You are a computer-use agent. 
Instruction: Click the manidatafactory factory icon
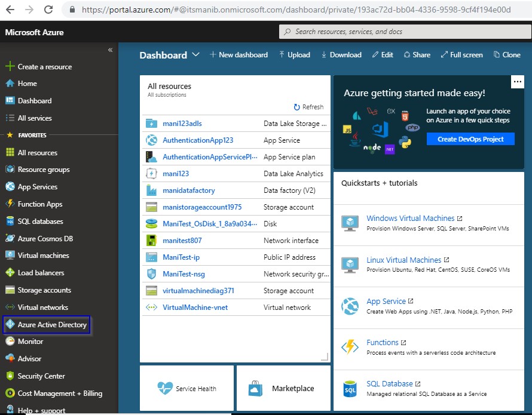(x=151, y=190)
